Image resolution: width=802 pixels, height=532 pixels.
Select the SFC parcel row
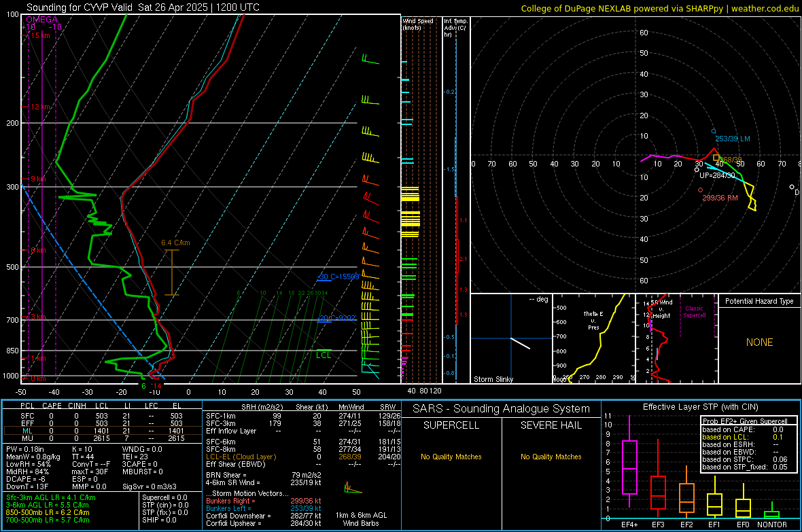click(103, 416)
